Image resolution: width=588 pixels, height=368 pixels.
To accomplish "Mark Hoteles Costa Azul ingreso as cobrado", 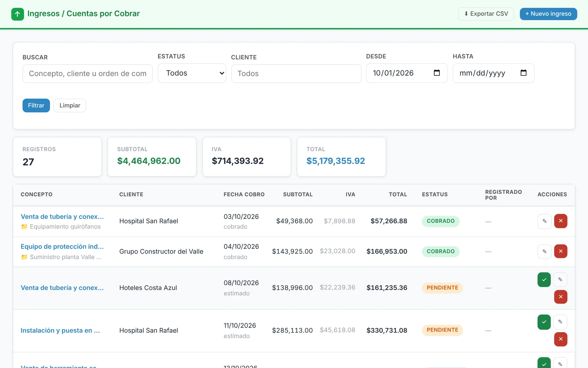I will (x=544, y=280).
